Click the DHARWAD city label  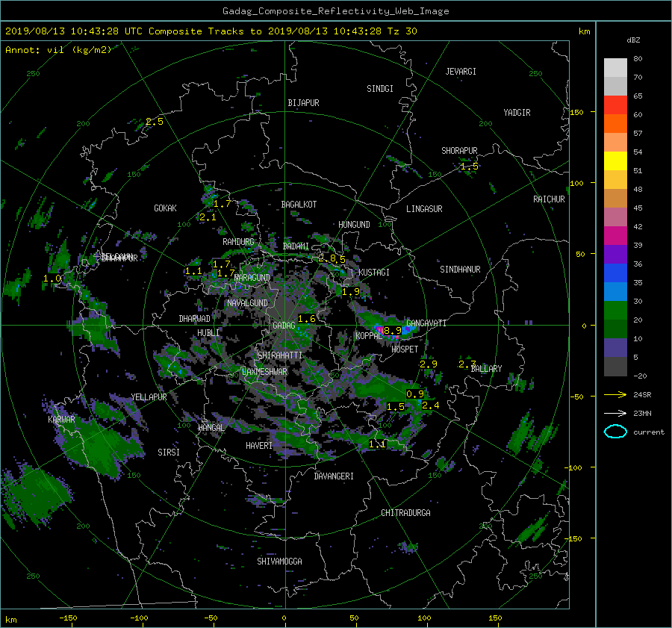click(195, 319)
